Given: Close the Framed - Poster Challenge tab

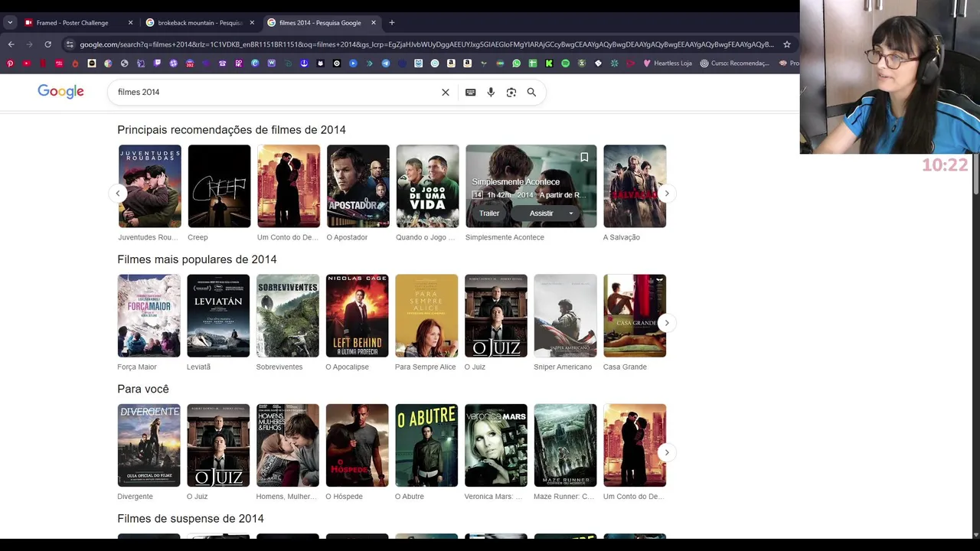Looking at the screenshot, I should click(130, 22).
